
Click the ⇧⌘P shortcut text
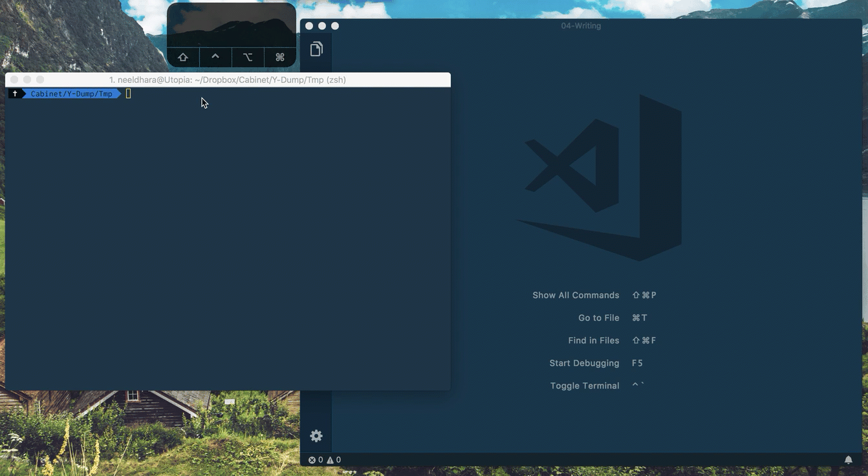(x=644, y=295)
